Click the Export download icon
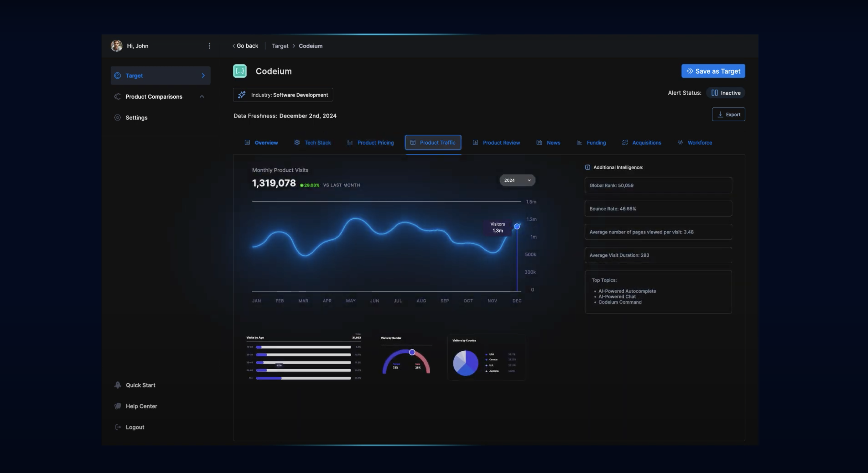The height and width of the screenshot is (473, 868). (720, 114)
